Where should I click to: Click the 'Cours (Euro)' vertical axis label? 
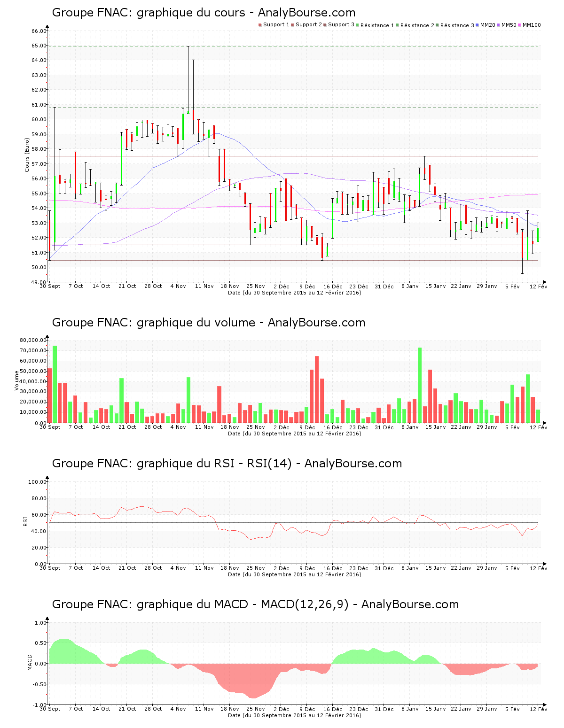coord(27,155)
